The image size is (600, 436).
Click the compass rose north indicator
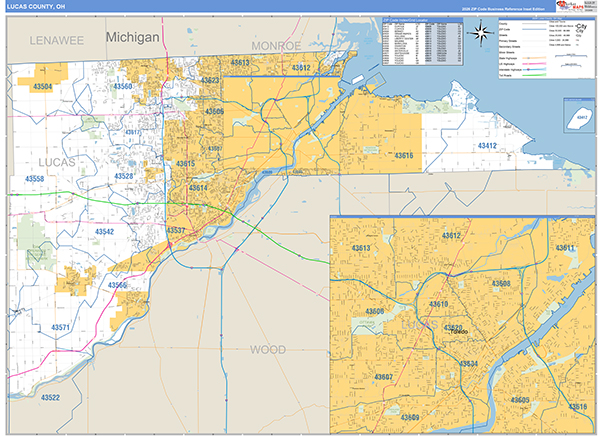click(481, 33)
